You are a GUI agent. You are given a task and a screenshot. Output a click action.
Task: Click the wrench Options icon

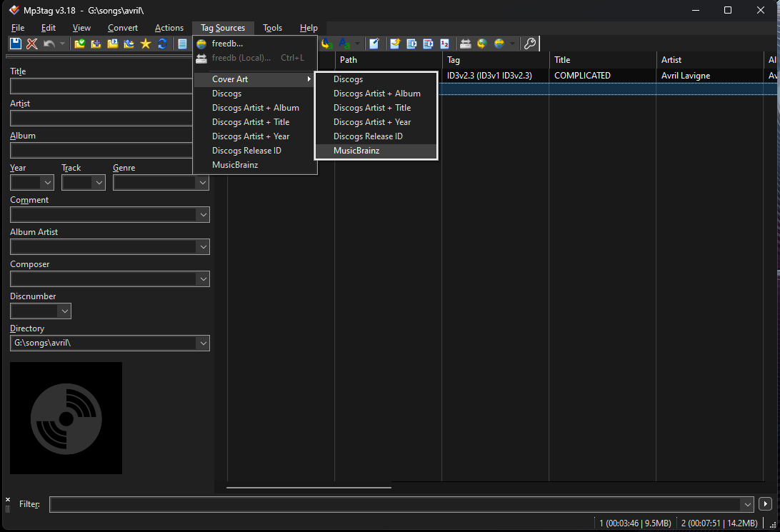(x=530, y=44)
